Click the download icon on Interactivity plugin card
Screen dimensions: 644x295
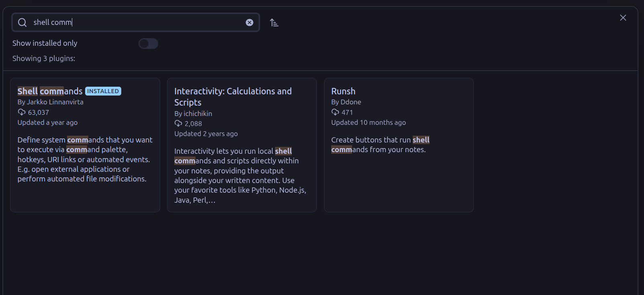(178, 124)
